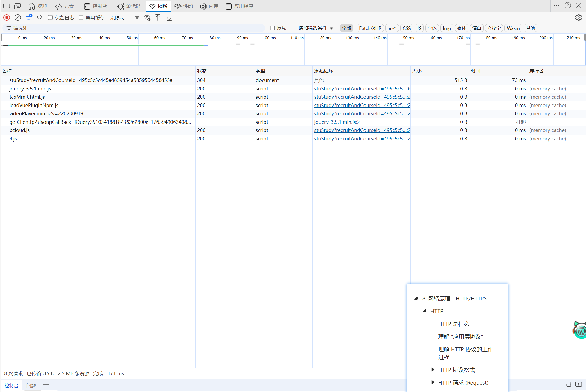The width and height of the screenshot is (586, 392).
Task: Switch to the 控制台 tab
Action: pyautogui.click(x=96, y=6)
